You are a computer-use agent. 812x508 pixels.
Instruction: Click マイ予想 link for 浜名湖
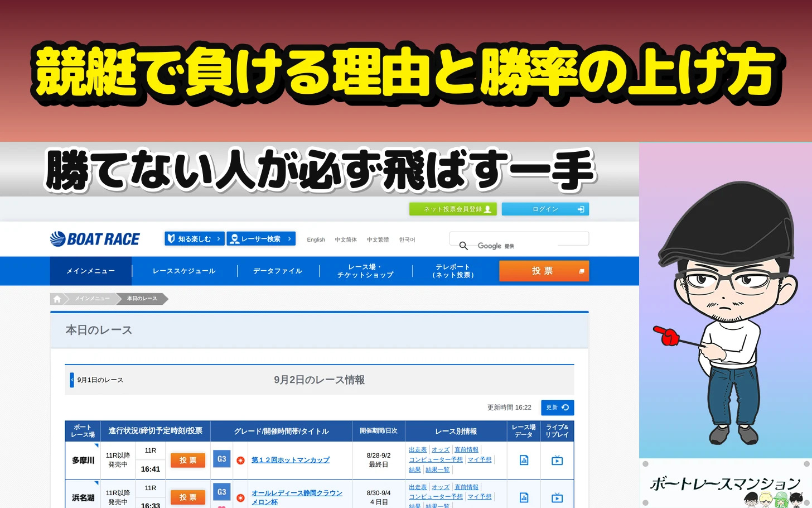[480, 496]
